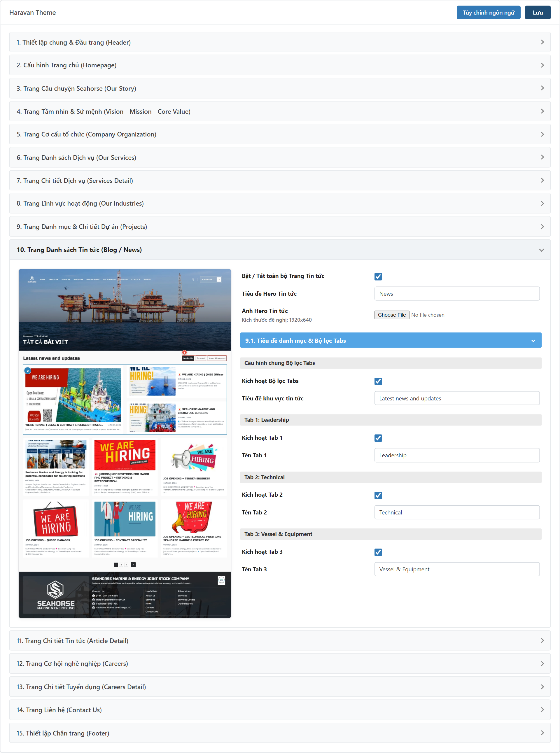Screen dimensions: 560x753
Task: Expand 1. Thiết lập chung & Đầu trang section
Action: [x=280, y=42]
